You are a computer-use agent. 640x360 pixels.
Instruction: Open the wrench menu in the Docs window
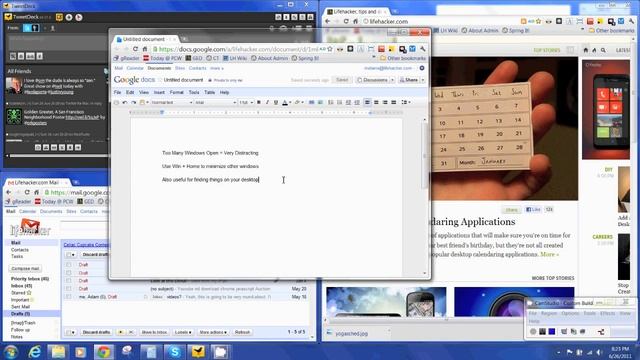(x=423, y=49)
